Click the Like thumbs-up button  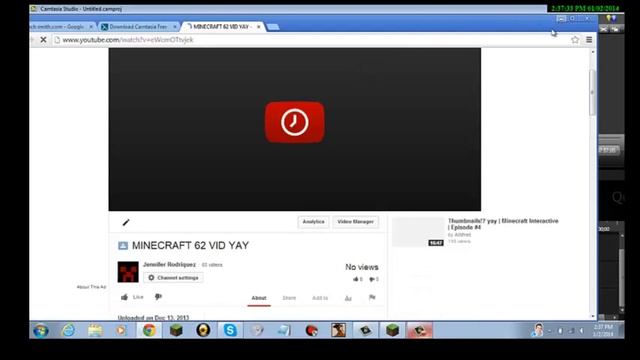tap(132, 297)
